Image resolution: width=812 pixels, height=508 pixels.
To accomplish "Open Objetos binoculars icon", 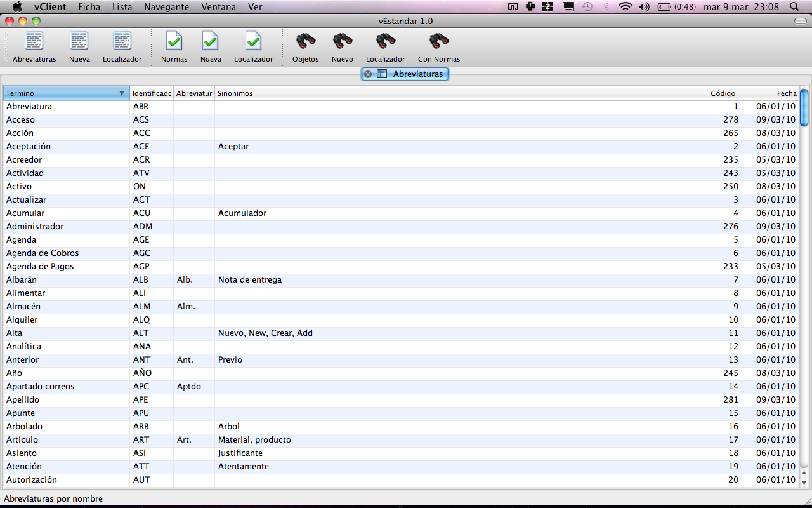I will click(305, 42).
